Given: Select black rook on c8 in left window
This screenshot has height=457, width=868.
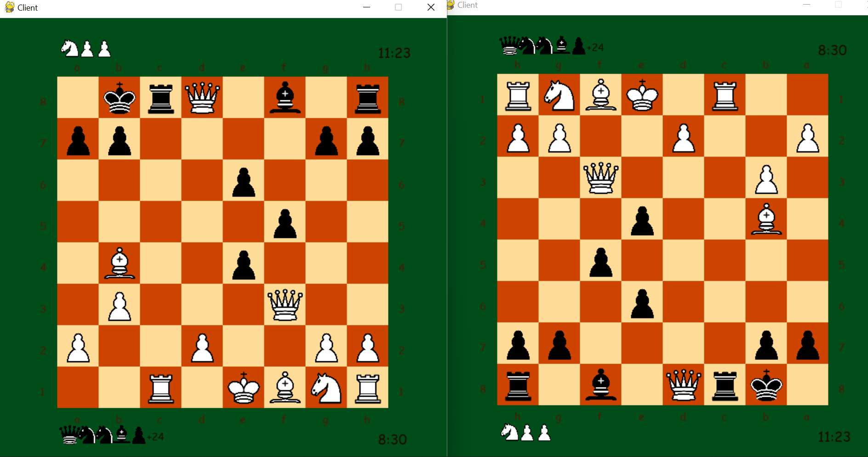Looking at the screenshot, I should coord(161,98).
